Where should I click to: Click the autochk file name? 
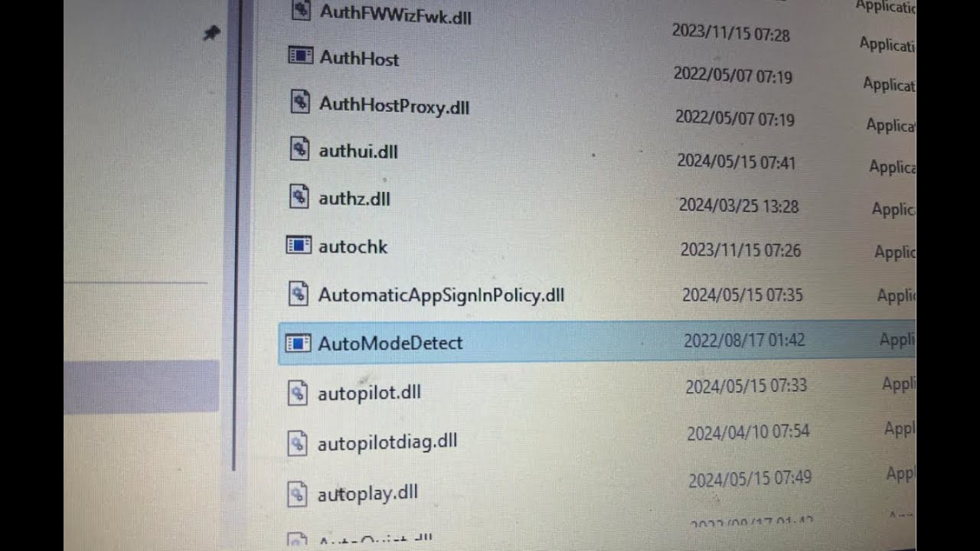pyautogui.click(x=353, y=246)
